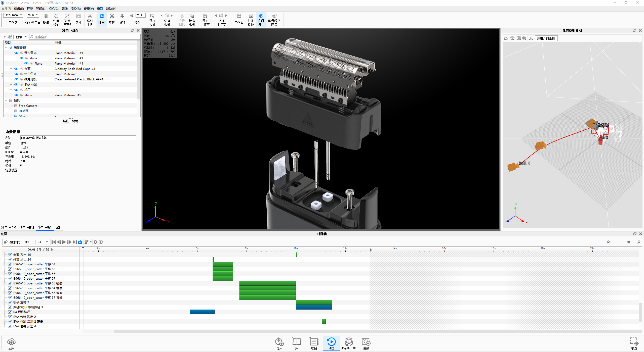Click the 动画向导 button

(13, 242)
